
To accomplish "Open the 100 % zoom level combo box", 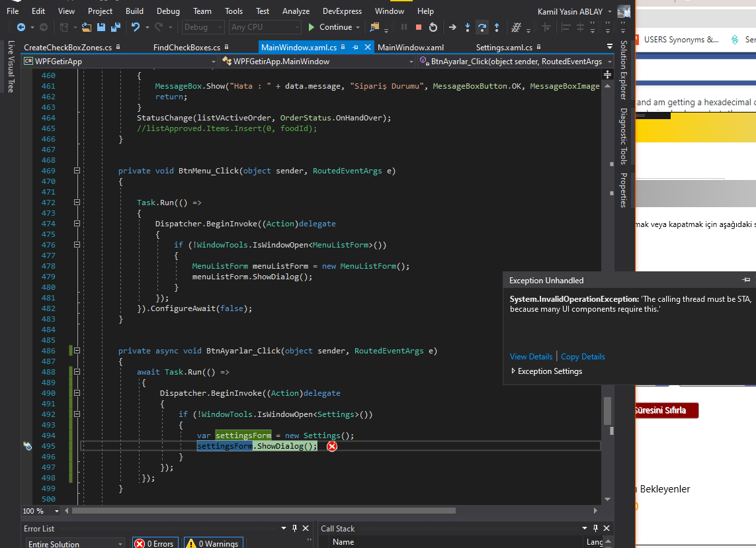I will [42, 511].
